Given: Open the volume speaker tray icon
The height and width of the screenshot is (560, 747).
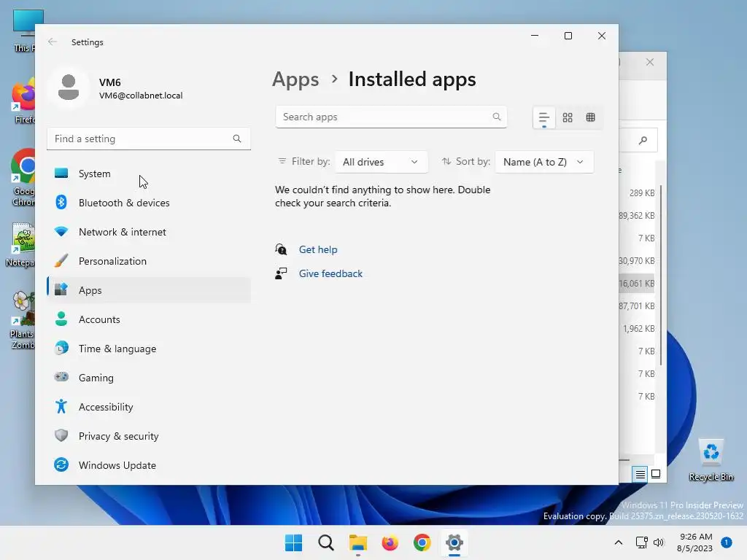Looking at the screenshot, I should point(659,542).
